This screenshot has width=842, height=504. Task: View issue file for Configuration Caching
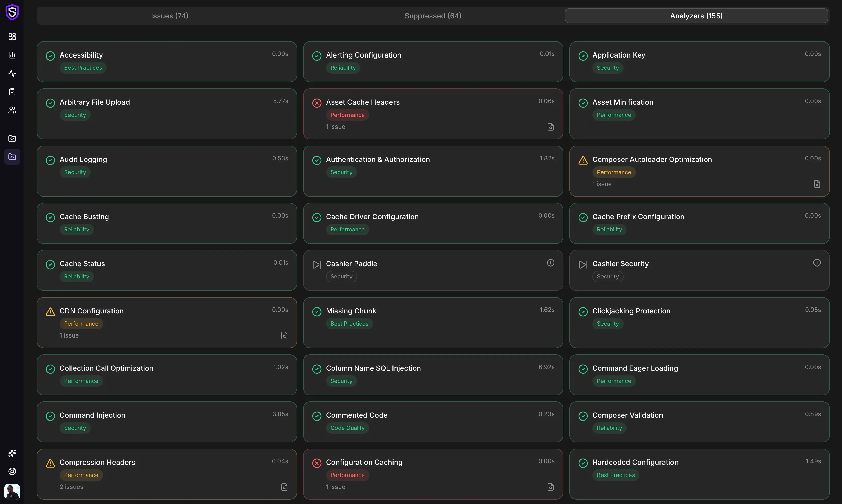click(x=550, y=487)
